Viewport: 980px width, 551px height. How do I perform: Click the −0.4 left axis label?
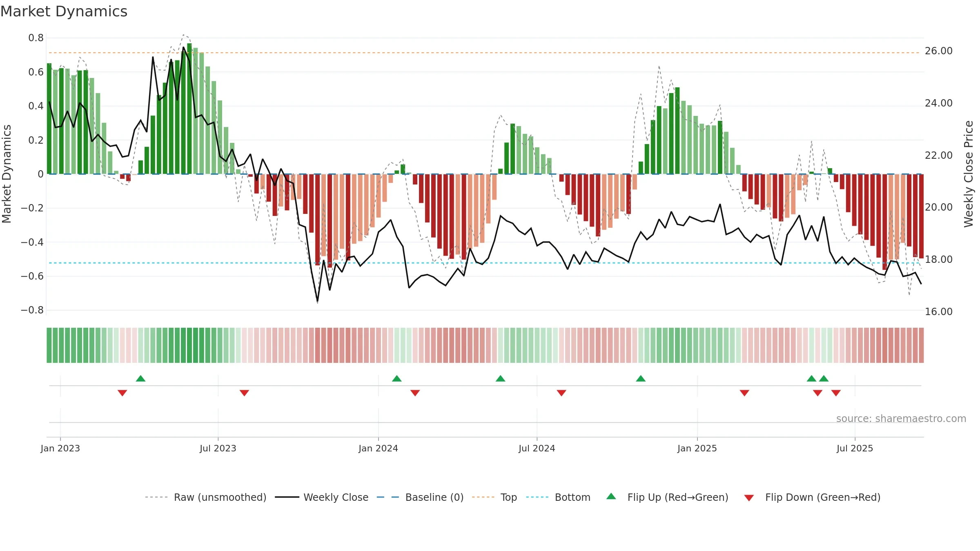click(x=32, y=242)
